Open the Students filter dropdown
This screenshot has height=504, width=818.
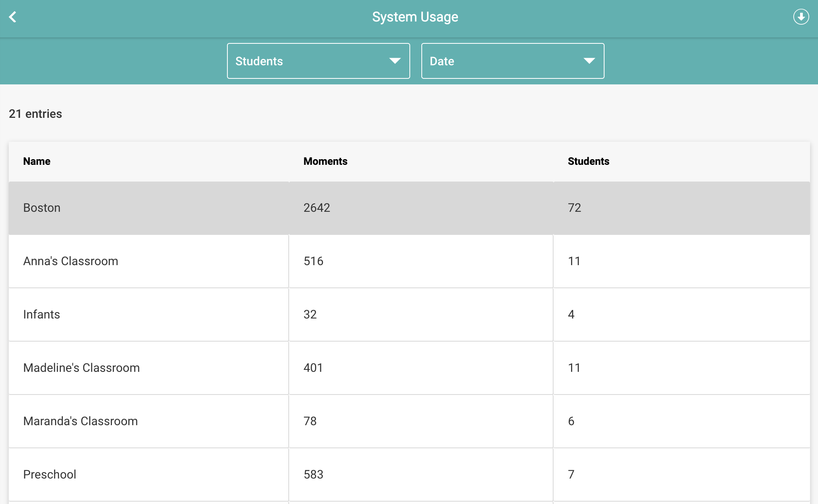[318, 61]
